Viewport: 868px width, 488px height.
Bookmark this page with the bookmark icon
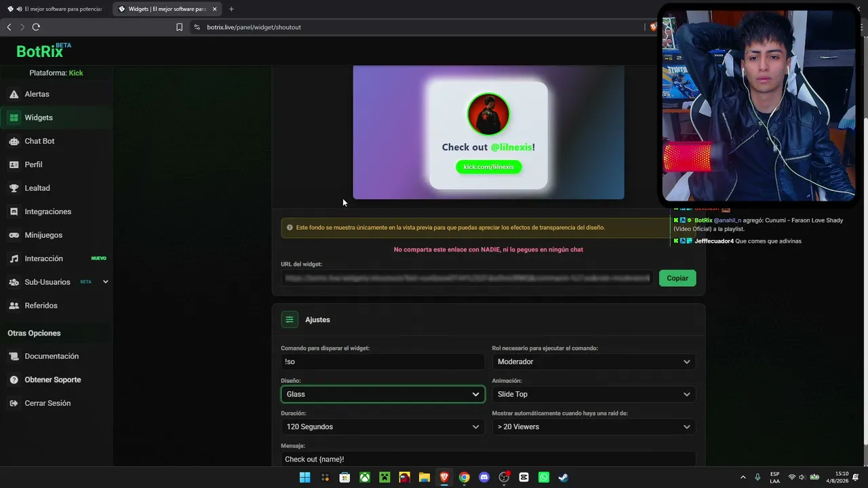(x=179, y=27)
